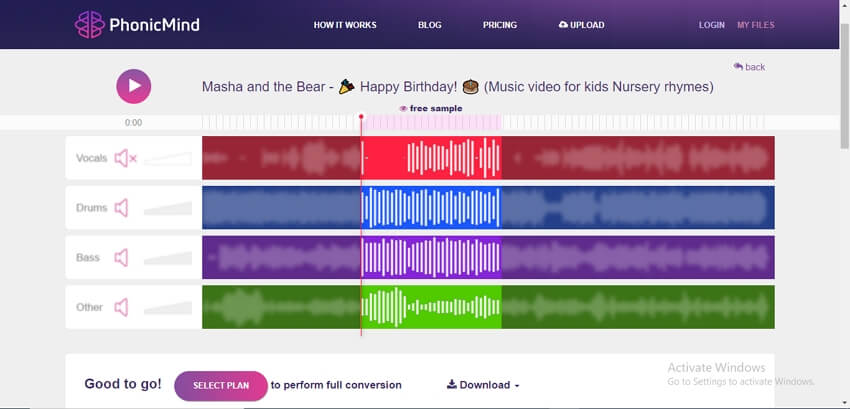
Task: Click the Masha and the Bear song title
Action: tap(458, 87)
